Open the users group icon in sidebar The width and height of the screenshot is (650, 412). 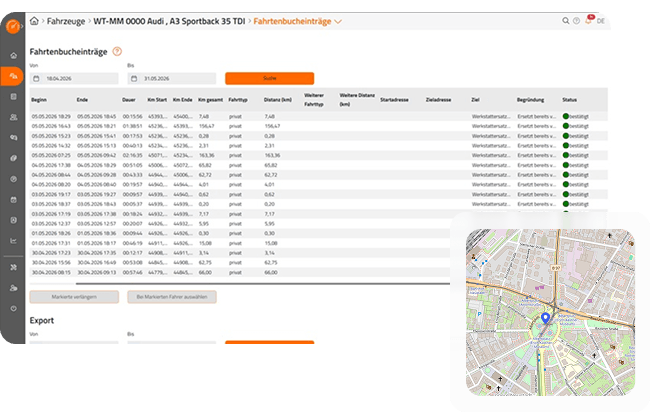(x=13, y=117)
